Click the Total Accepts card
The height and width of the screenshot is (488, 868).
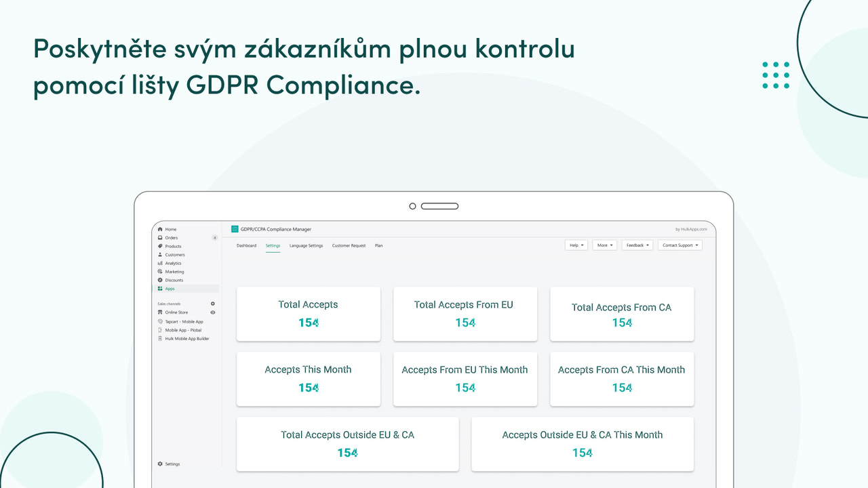coord(309,314)
